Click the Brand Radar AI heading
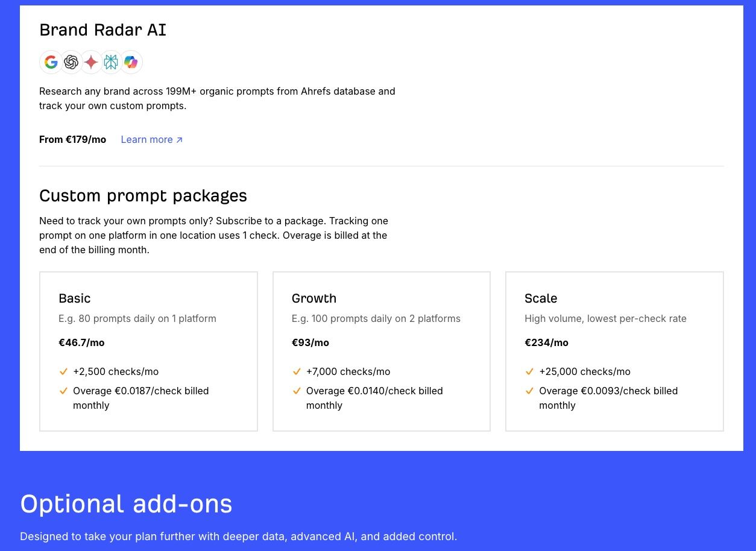Image resolution: width=756 pixels, height=551 pixels. click(102, 30)
